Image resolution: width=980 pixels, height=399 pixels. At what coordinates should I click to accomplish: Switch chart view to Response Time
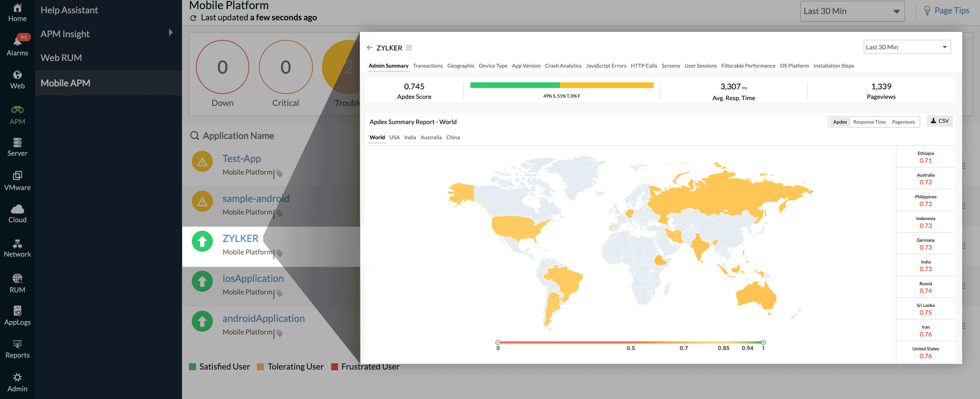(x=869, y=122)
